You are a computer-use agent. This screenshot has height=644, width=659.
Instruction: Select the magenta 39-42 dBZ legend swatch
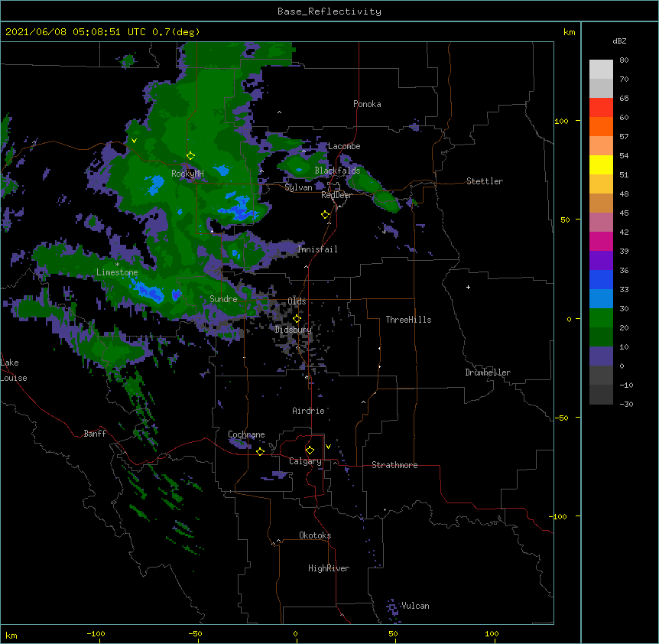tap(601, 241)
